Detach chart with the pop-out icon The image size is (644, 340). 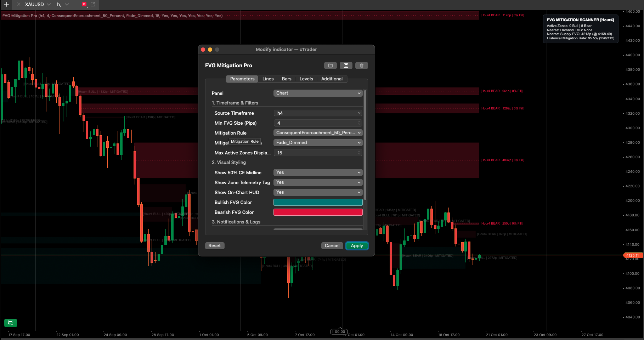coord(93,4)
